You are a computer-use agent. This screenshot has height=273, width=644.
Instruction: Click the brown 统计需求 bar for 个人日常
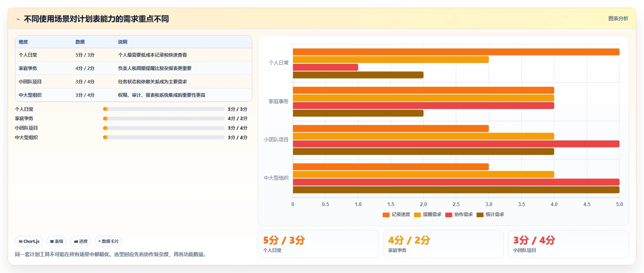tap(358, 75)
